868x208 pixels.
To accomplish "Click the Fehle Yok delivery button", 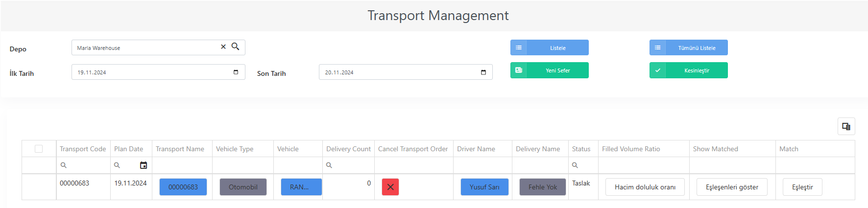I will [x=543, y=187].
